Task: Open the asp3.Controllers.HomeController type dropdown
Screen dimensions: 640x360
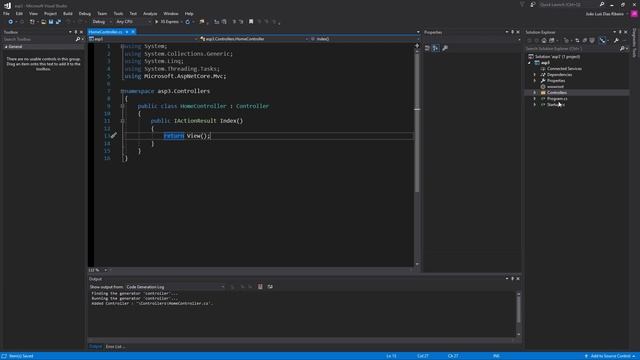Action: [x=254, y=39]
